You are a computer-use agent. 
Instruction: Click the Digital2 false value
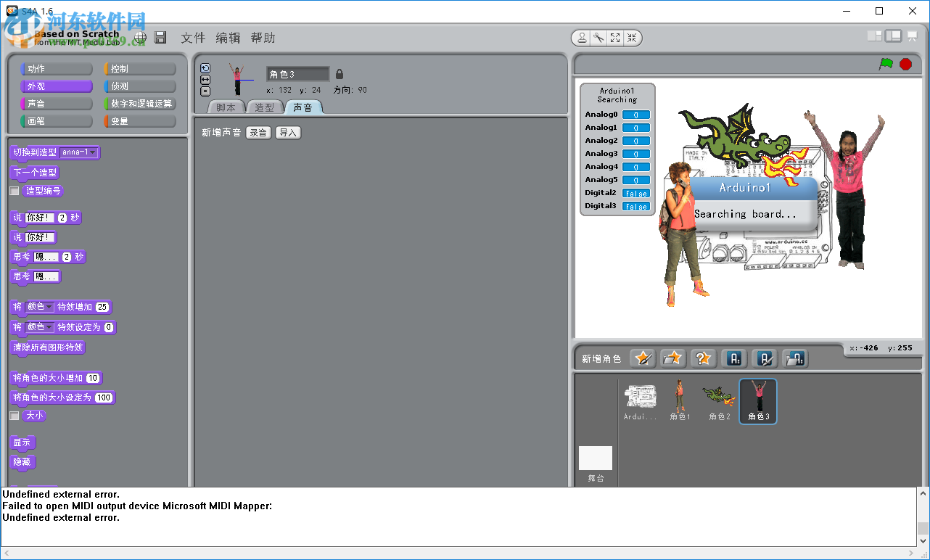tap(636, 194)
